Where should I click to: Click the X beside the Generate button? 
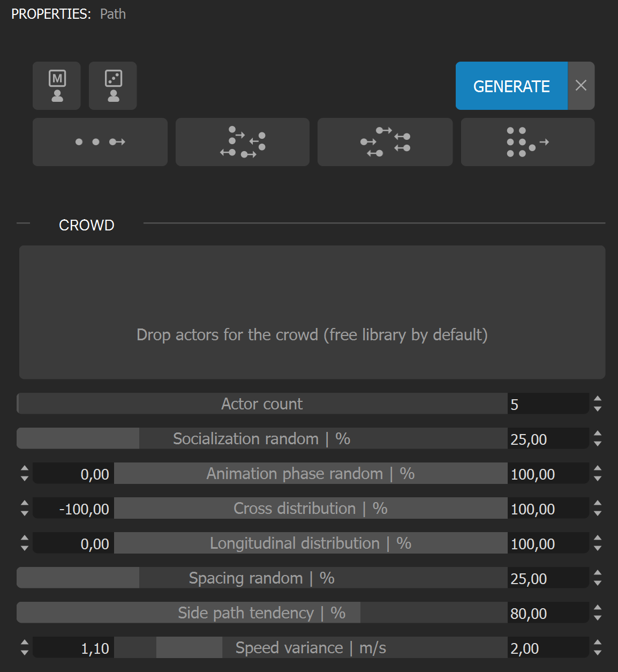(x=581, y=86)
